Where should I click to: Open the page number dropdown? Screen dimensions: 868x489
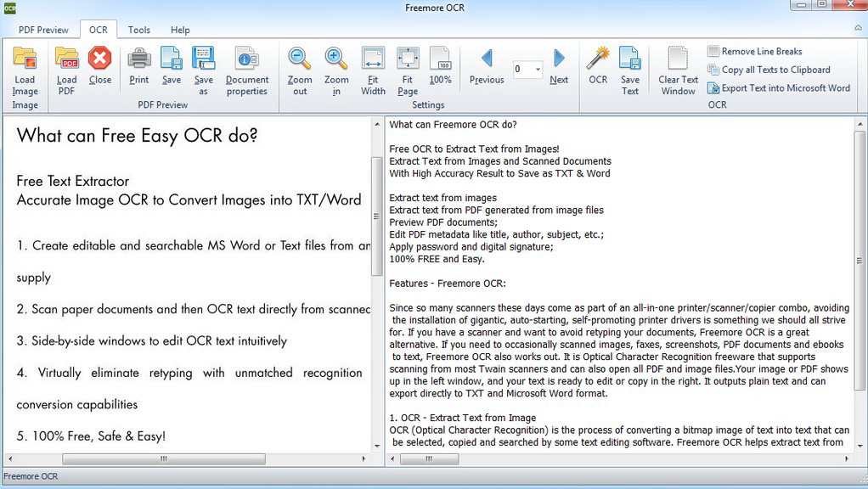point(538,69)
